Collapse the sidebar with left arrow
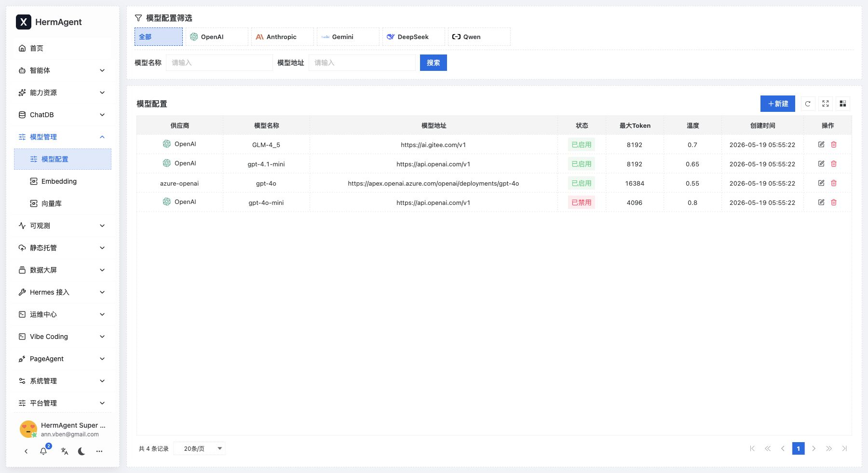The height and width of the screenshot is (473, 868). [x=26, y=451]
